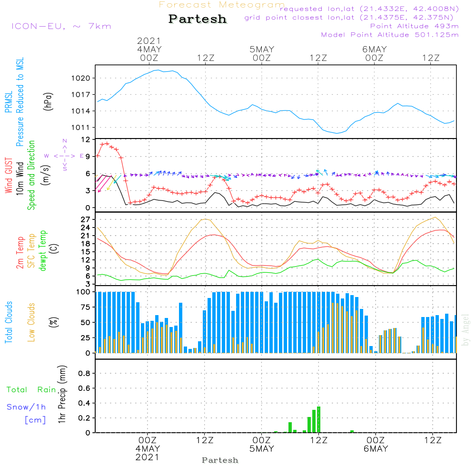Click the '(%)' cloud unit label
The height and width of the screenshot is (476, 476).
pos(53,322)
